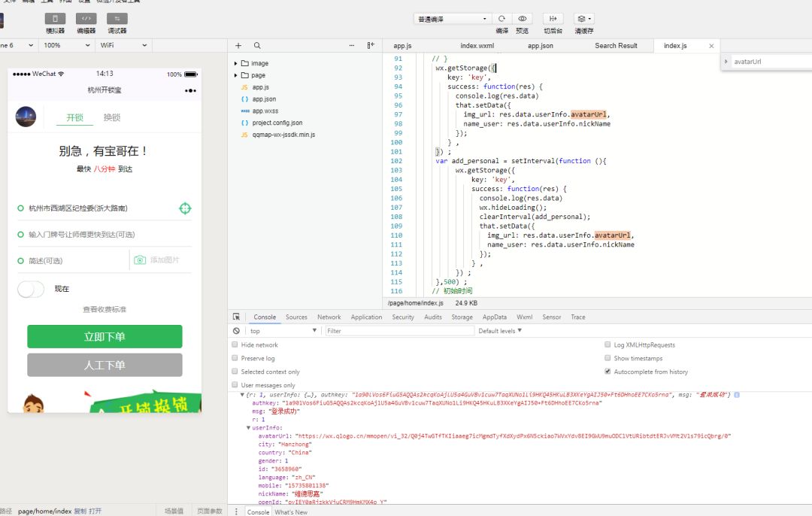Toggle the simulator panel icon
Image resolution: width=812 pixels, height=516 pixels.
tap(55, 19)
